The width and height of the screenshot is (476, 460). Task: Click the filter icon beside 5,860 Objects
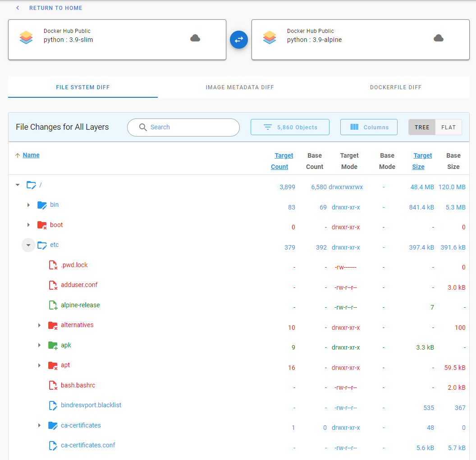tap(268, 127)
